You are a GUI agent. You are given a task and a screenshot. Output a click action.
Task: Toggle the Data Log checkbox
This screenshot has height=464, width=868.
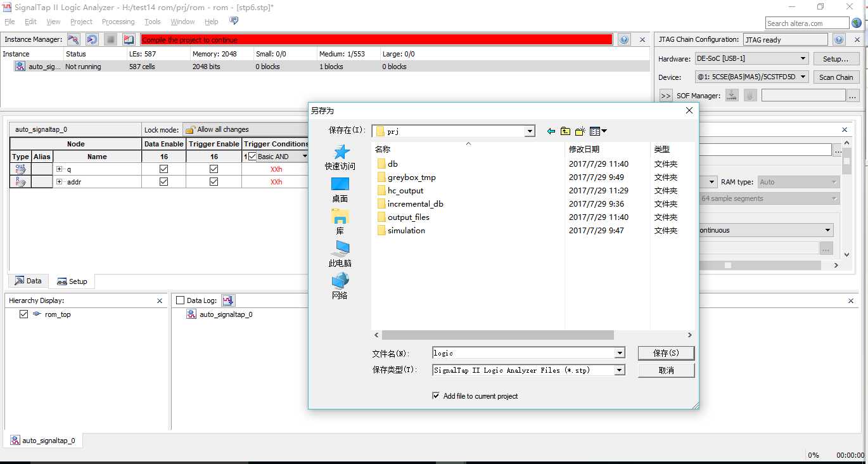pyautogui.click(x=181, y=300)
